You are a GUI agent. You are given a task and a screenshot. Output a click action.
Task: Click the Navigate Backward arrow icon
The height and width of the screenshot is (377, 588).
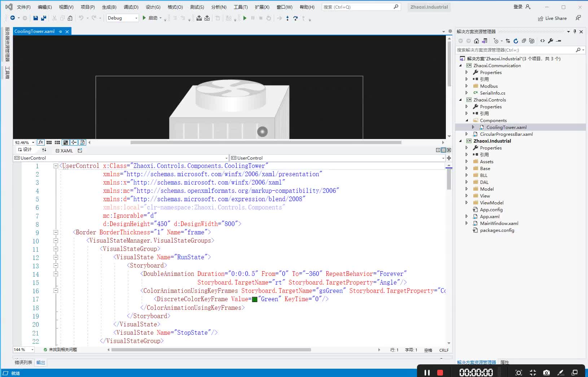(13, 18)
